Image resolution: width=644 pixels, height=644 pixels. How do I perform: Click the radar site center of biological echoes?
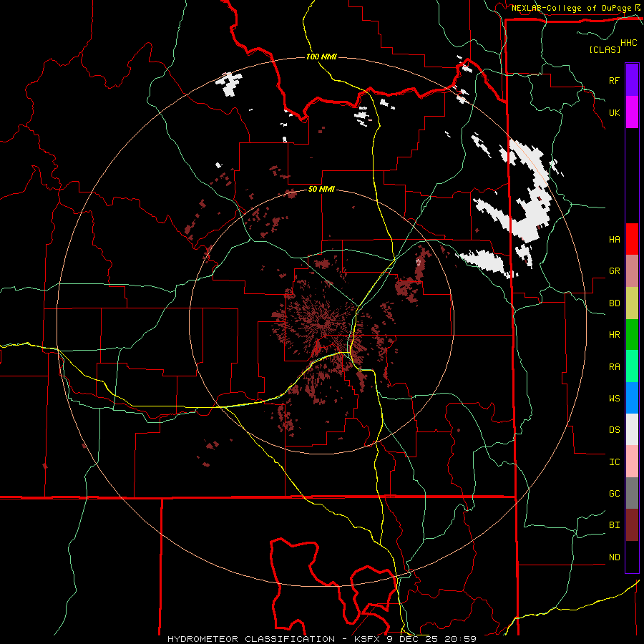click(321, 322)
